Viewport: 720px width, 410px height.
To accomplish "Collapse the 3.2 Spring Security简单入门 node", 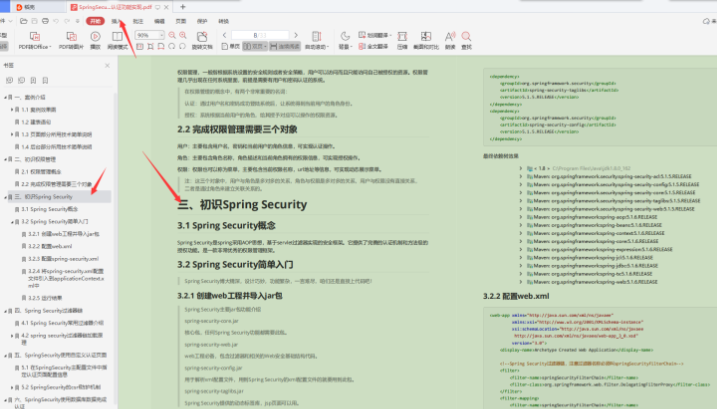I will click(x=12, y=222).
